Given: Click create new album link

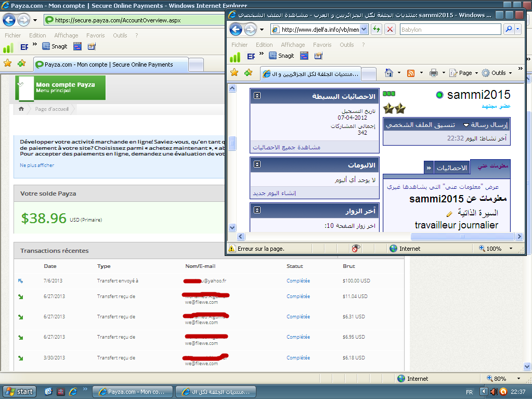Looking at the screenshot, I should (x=274, y=193).
